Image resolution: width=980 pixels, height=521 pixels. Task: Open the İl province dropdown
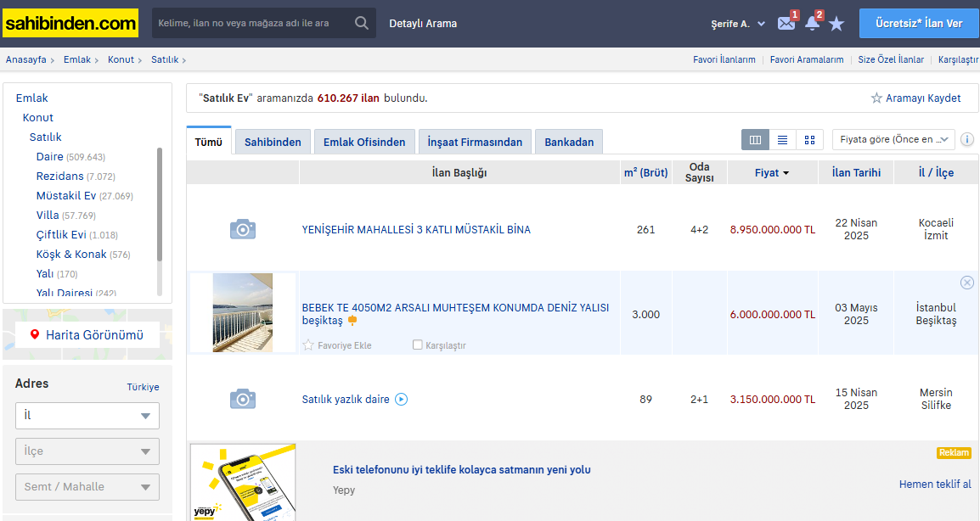tap(87, 416)
